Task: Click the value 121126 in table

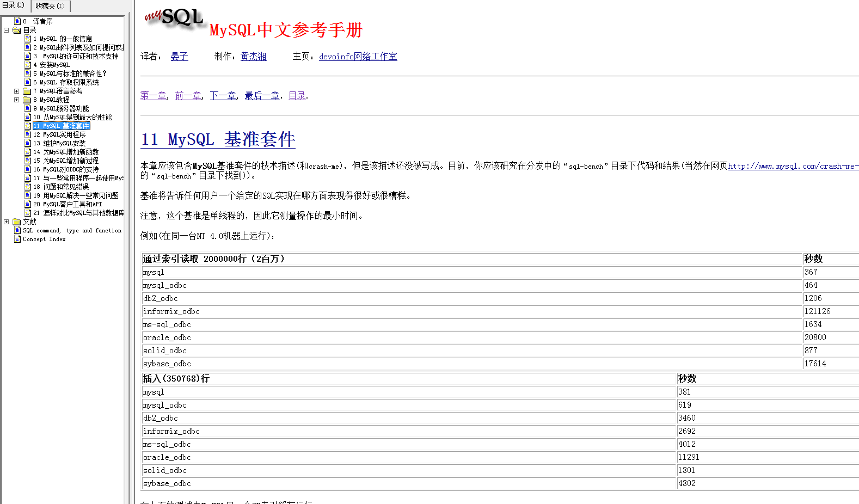Action: (818, 311)
